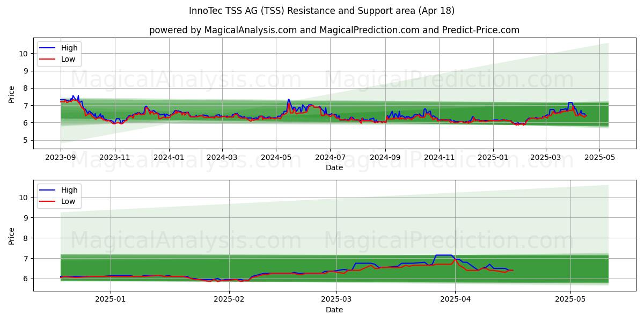The height and width of the screenshot is (322, 644).
Task: Click the '2024-07' x-axis label on top chart
Action: tap(330, 157)
